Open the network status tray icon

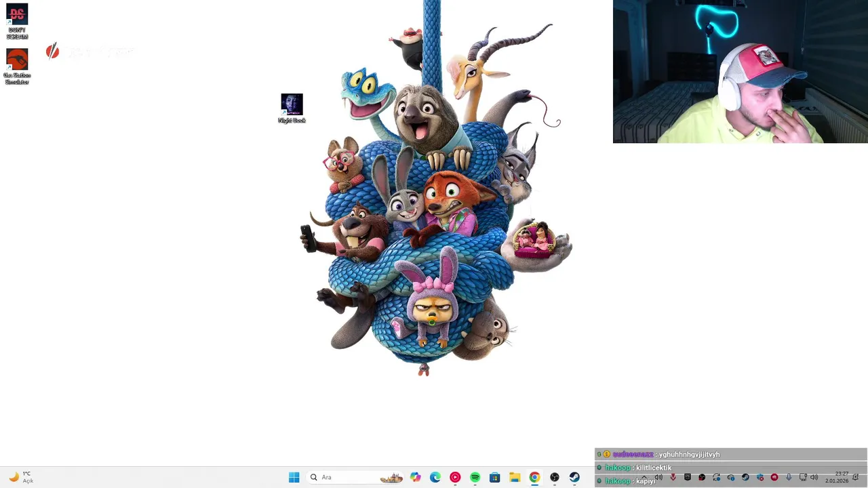coord(803,477)
